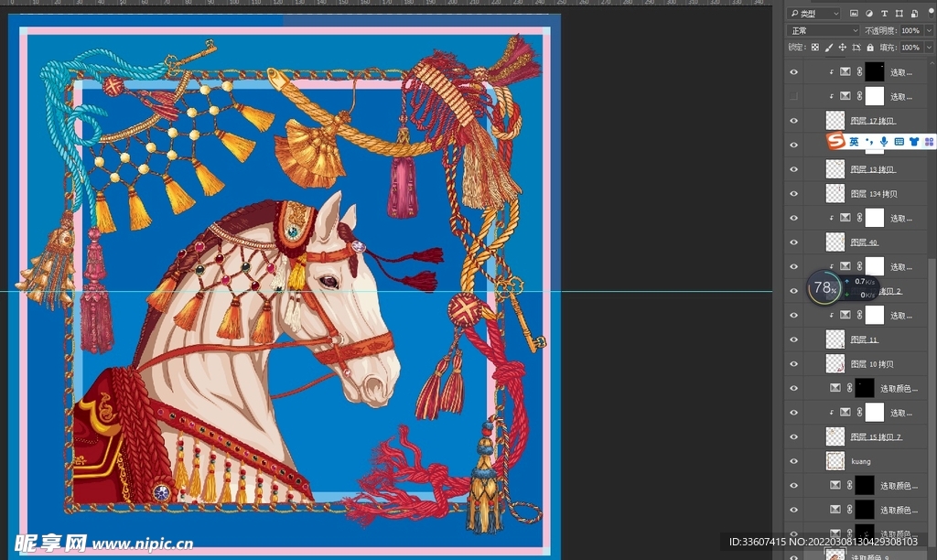This screenshot has height=560, width=937.
Task: Open 填充 fill slider arrow
Action: pos(929,48)
